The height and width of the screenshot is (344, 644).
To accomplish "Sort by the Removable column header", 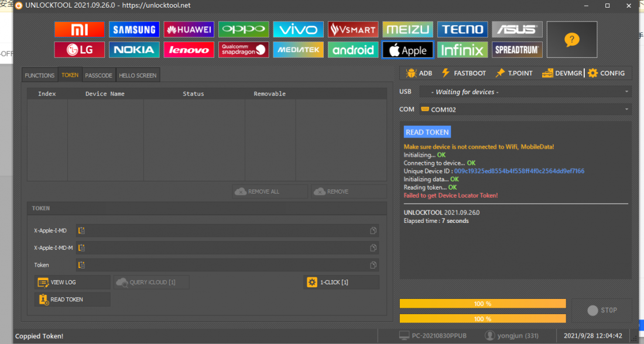I will tap(269, 94).
